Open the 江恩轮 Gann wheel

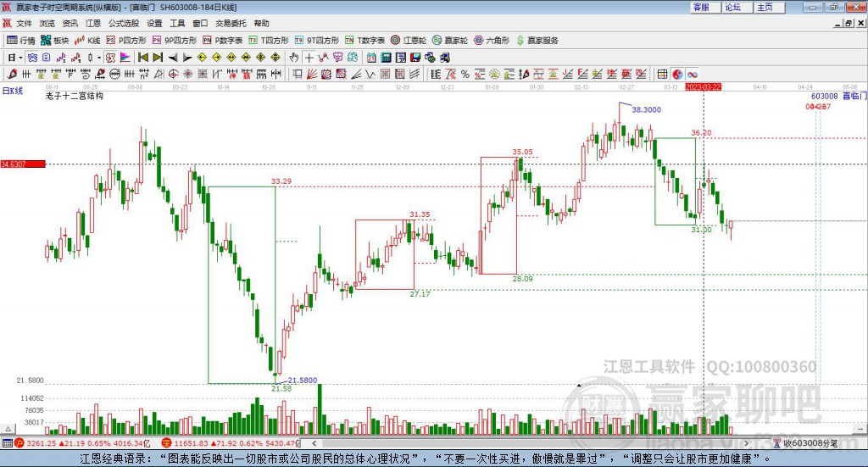point(409,41)
